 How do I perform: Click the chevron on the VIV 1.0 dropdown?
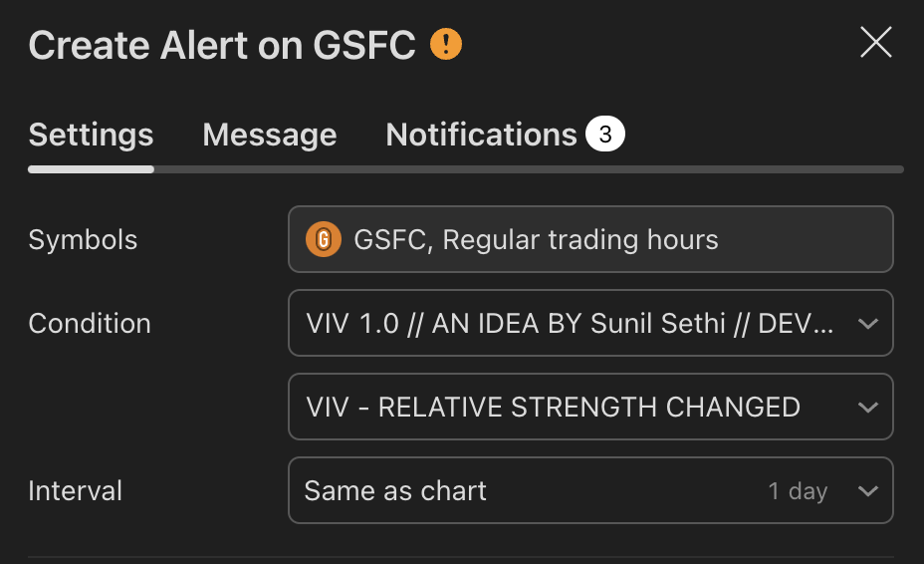(867, 324)
